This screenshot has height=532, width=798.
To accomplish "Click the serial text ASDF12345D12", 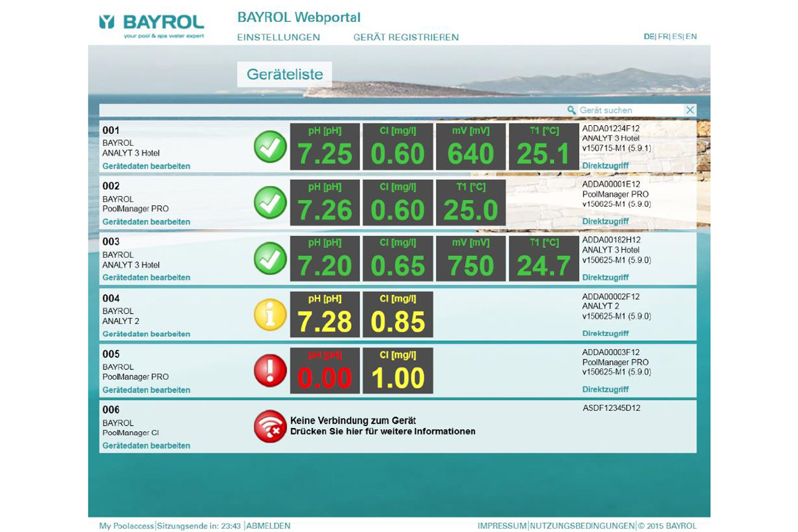I will [x=612, y=408].
